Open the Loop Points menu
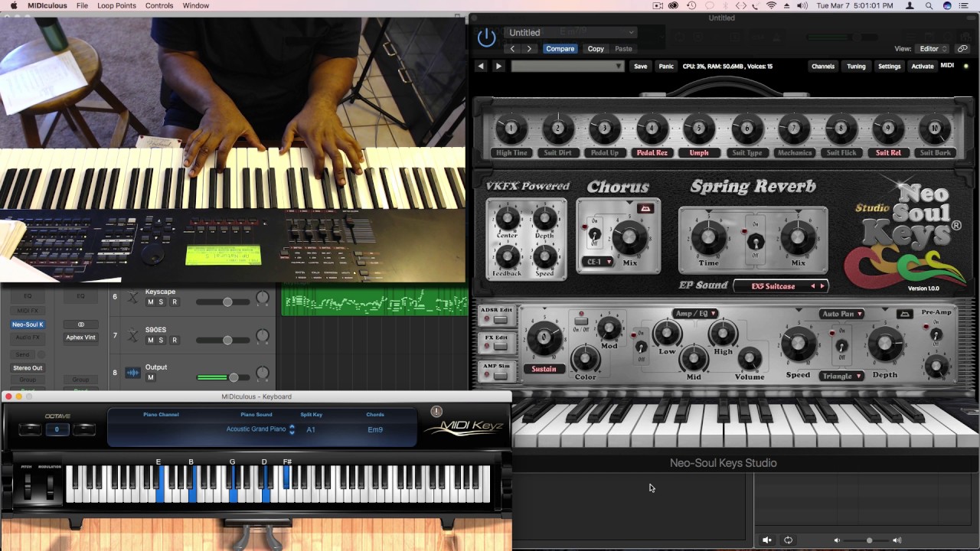Screen dimensions: 980x551 tap(116, 5)
